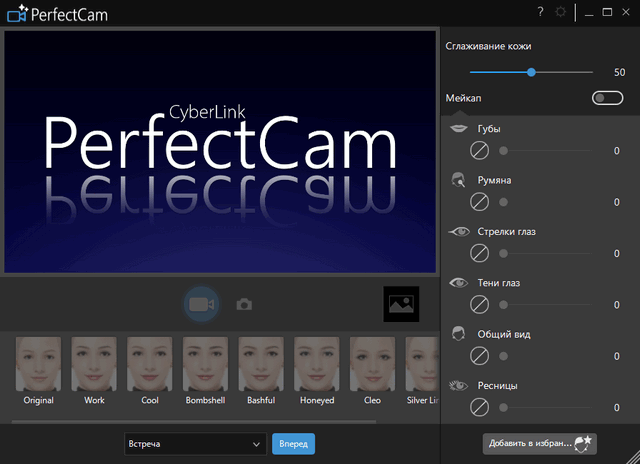Click the no-color icon under Стрелки глаз
This screenshot has height=464, width=640.
click(479, 254)
